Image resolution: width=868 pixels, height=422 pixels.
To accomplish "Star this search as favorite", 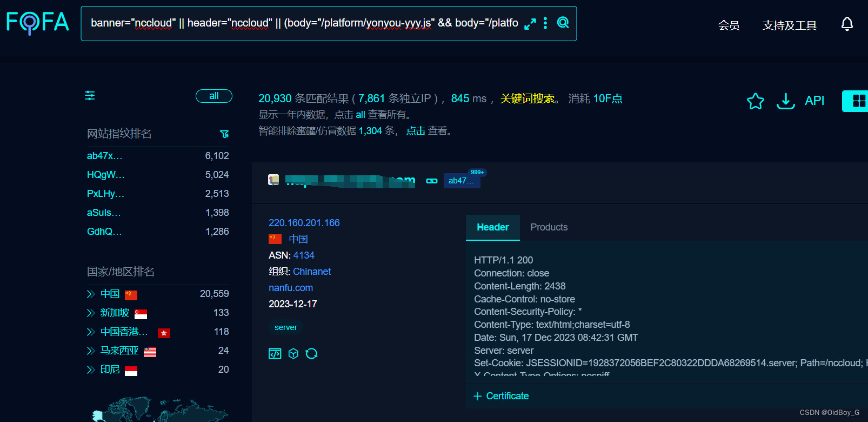I will pyautogui.click(x=756, y=101).
